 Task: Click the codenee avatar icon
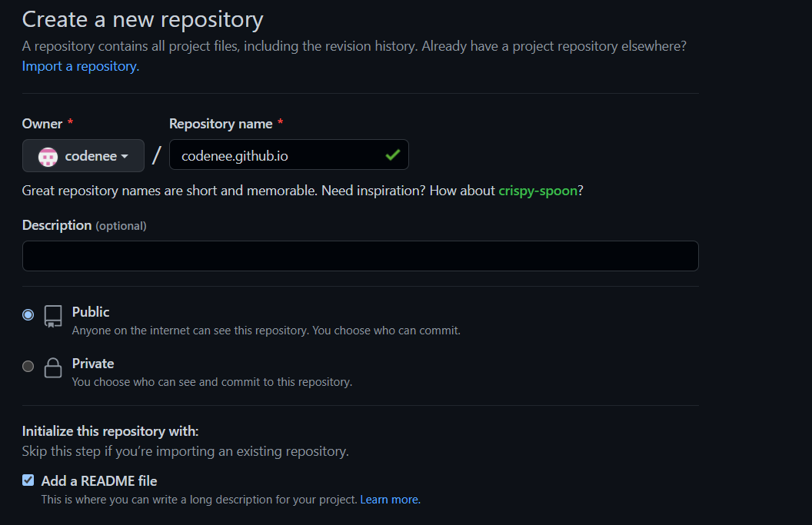click(48, 156)
